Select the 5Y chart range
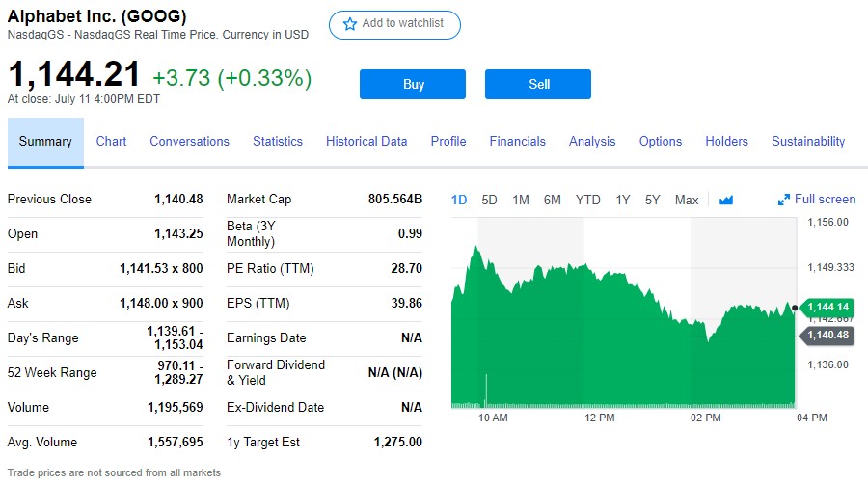868x485 pixels. [653, 200]
